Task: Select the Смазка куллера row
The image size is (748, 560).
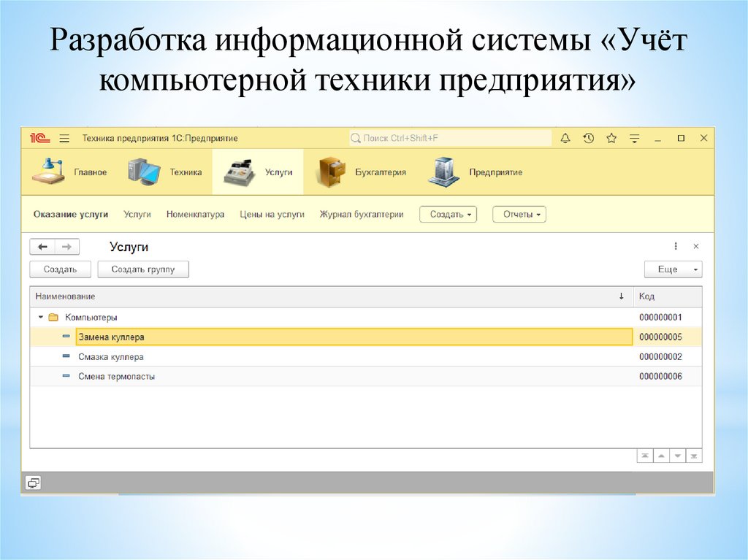Action: click(x=111, y=357)
